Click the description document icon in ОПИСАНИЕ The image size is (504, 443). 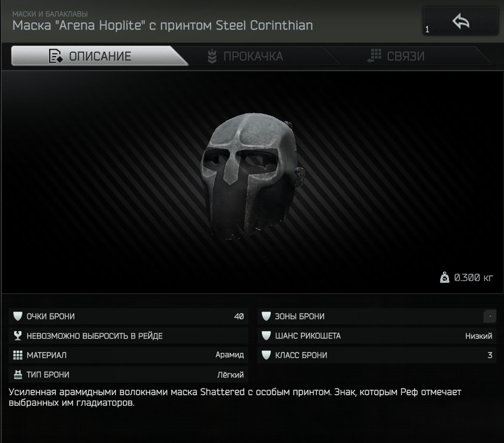click(56, 56)
